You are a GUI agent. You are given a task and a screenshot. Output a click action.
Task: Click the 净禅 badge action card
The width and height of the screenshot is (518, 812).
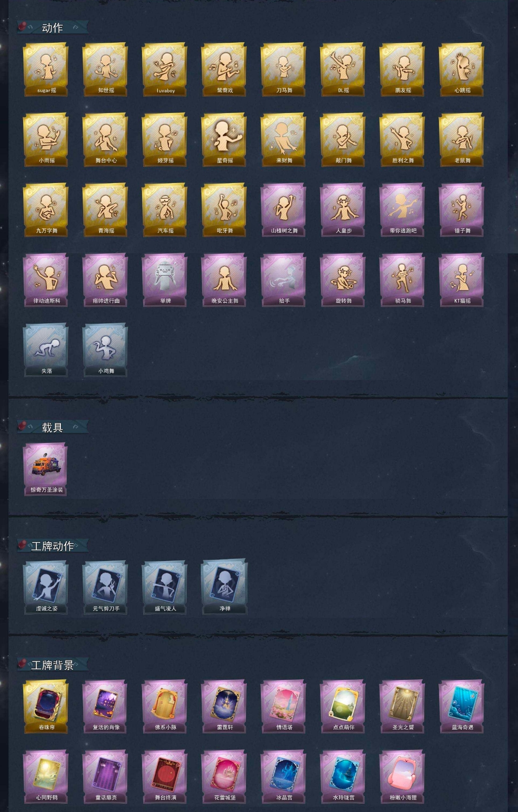224,587
